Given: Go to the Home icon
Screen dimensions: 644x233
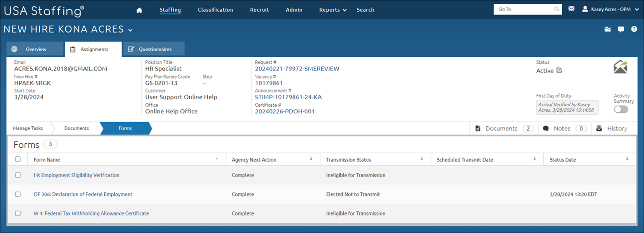Looking at the screenshot, I should coord(139,10).
